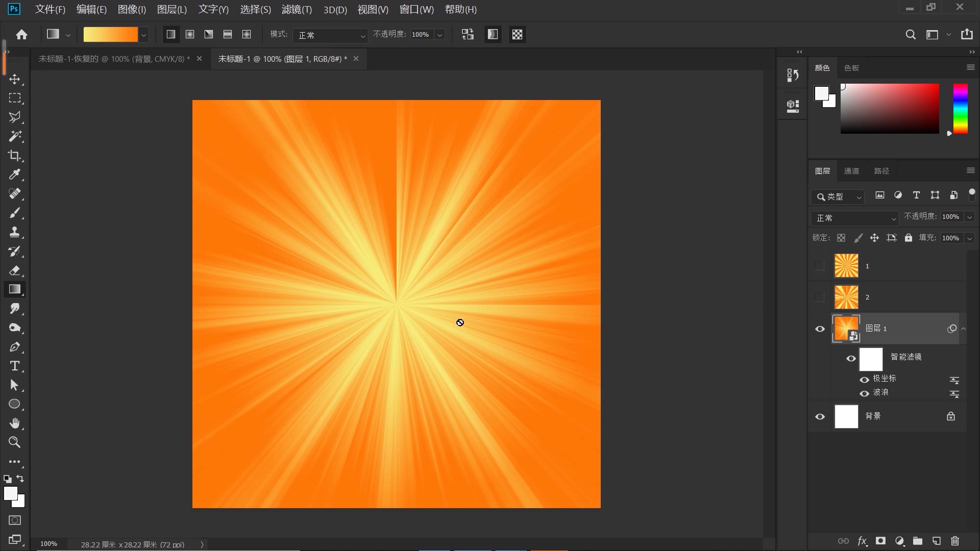Screen dimensions: 980x551
Task: Choose the Diamond gradient style
Action: click(x=247, y=34)
